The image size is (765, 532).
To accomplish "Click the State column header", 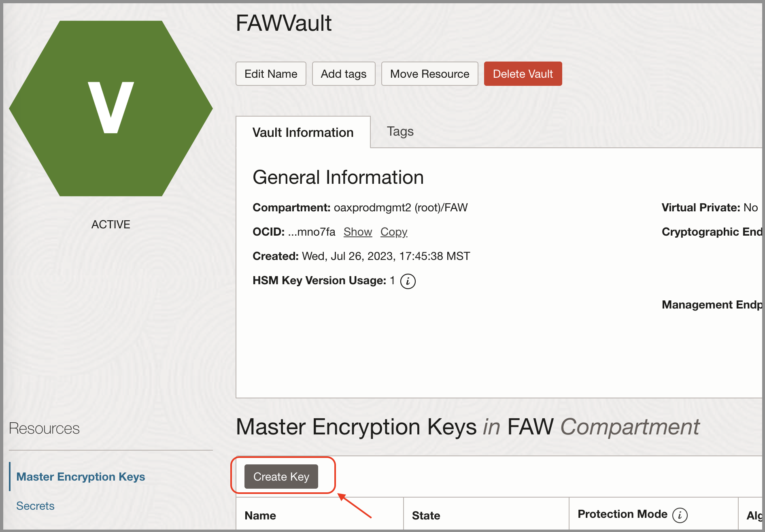I will [x=426, y=515].
